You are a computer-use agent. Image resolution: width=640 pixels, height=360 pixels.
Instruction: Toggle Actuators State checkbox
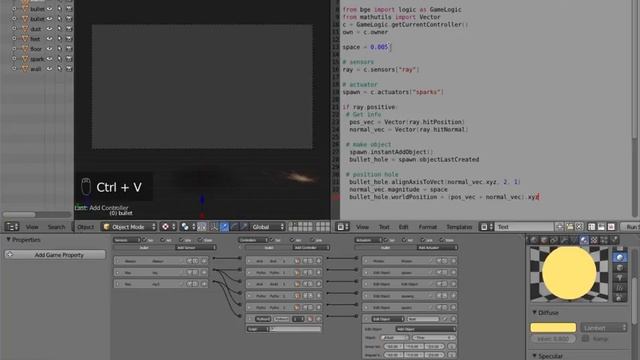(442, 240)
